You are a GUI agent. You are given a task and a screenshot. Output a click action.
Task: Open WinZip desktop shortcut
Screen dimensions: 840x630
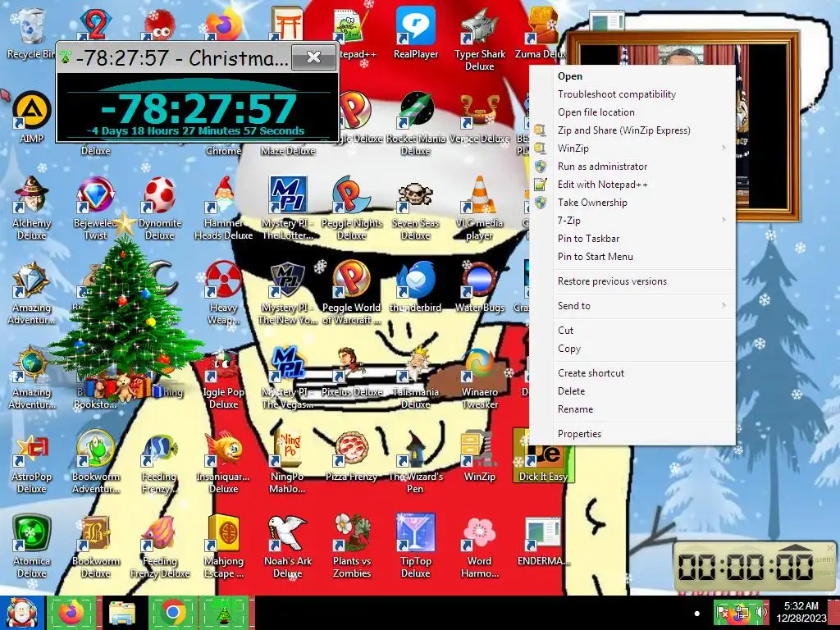(x=479, y=455)
